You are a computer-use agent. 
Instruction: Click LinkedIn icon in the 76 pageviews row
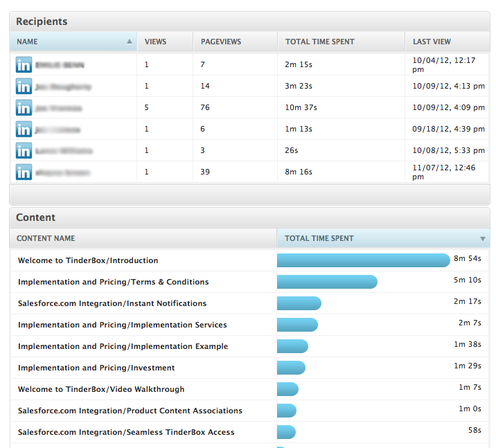click(24, 108)
